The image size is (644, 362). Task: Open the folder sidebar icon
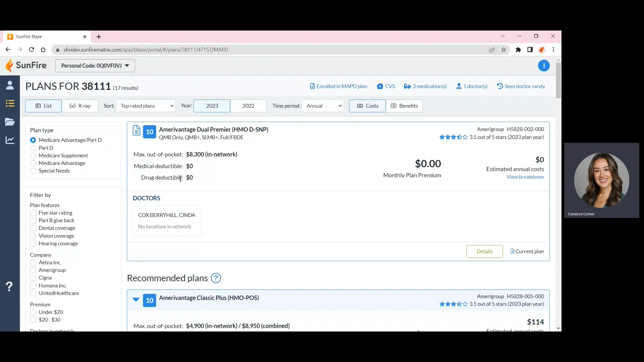[10, 122]
